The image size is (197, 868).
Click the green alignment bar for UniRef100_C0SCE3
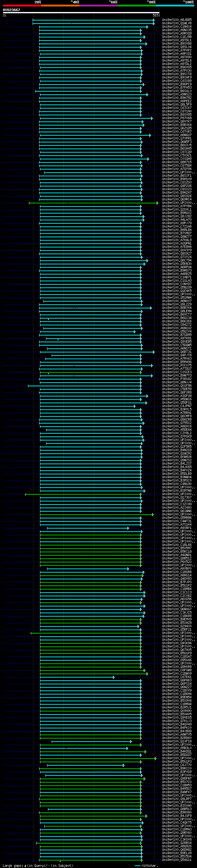click(x=90, y=372)
